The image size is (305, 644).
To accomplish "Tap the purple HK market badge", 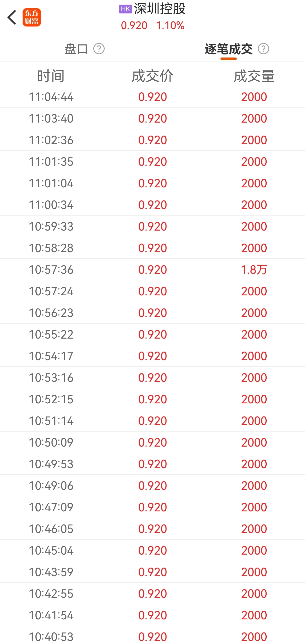I will point(125,9).
